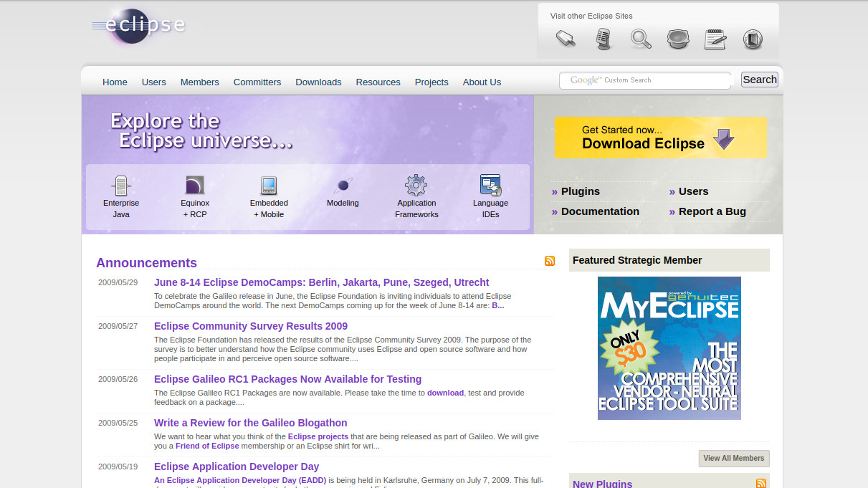Open the door portal site icon
This screenshot has width=868, height=488.
(x=753, y=39)
